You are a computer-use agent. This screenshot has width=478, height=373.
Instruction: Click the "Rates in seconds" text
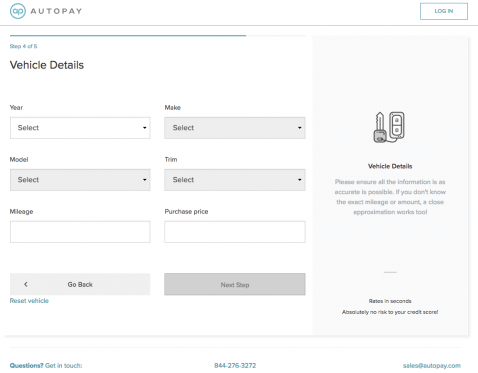tap(390, 301)
